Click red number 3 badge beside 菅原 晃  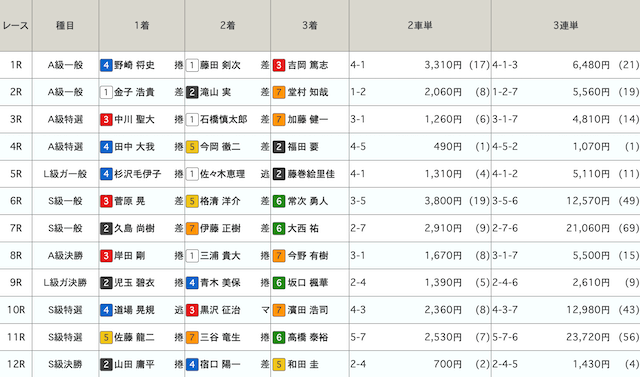coord(106,201)
